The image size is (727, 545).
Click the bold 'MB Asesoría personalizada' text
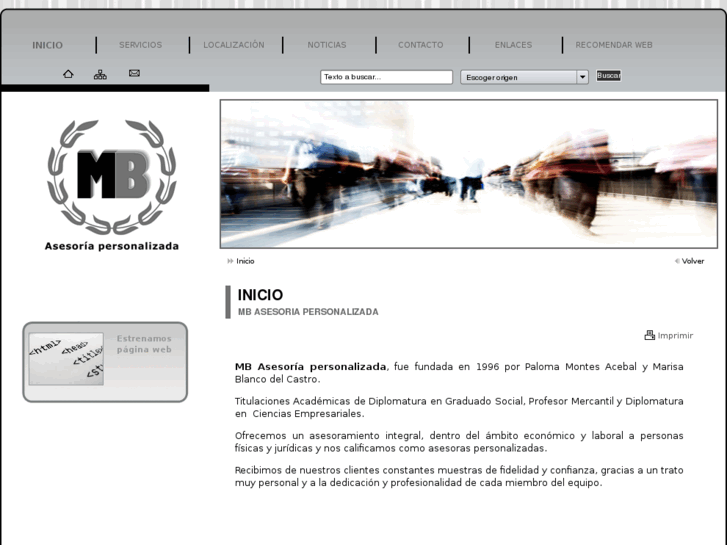coord(310,366)
